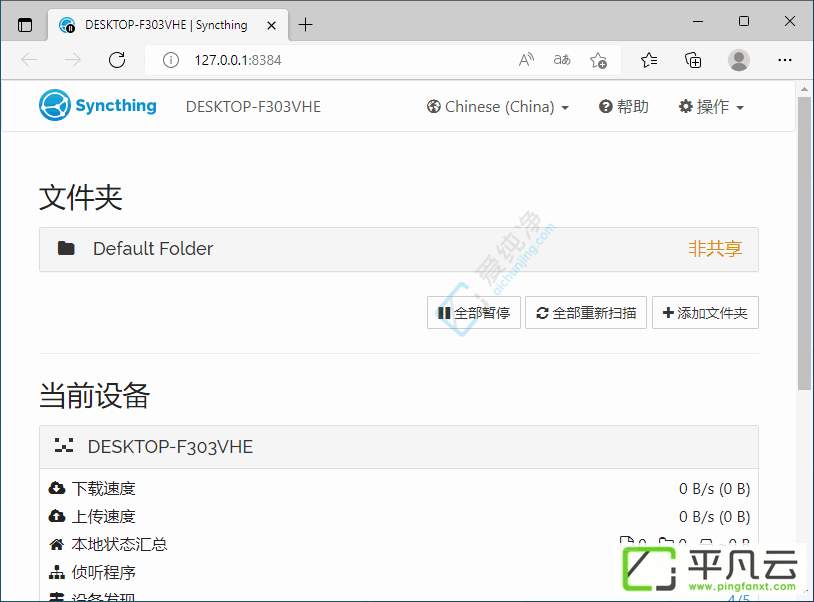Open the Collections icon
Viewport: 814px width, 602px height.
tap(693, 60)
